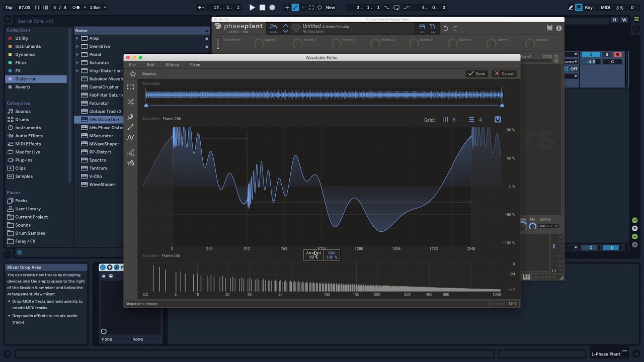Open the Edit menu in Wavetable Editor
644x362 pixels.
(x=150, y=65)
